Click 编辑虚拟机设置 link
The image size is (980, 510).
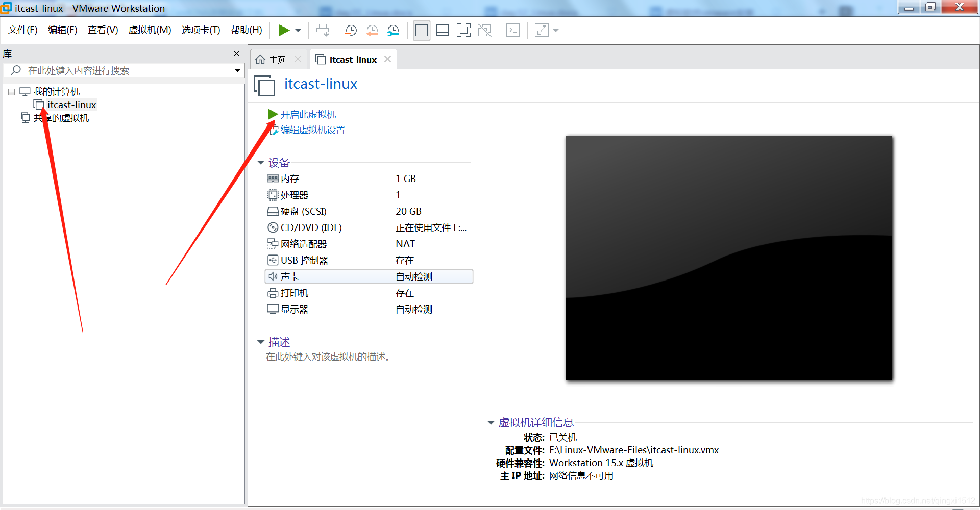[x=313, y=130]
